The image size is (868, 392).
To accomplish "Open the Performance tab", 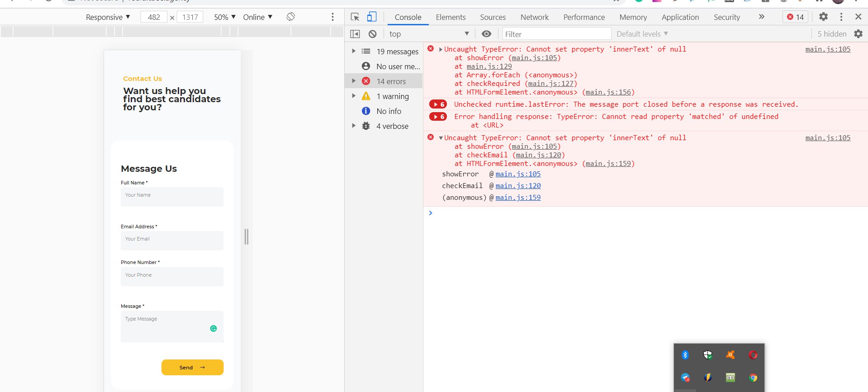I will coord(583,17).
